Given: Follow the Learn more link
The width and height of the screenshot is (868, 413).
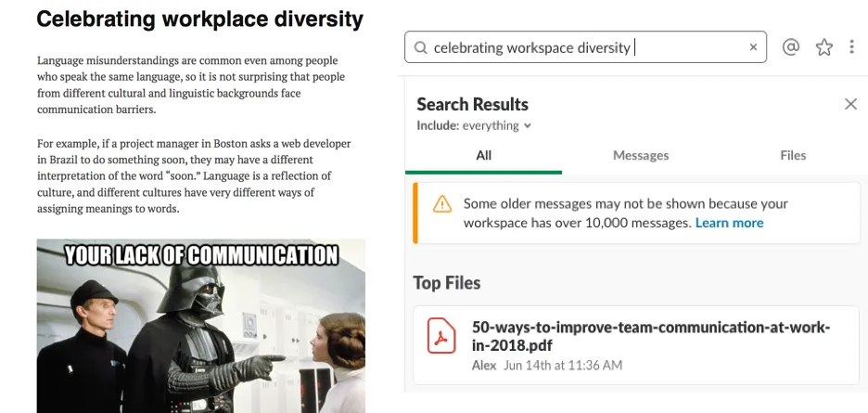Looking at the screenshot, I should tap(729, 223).
